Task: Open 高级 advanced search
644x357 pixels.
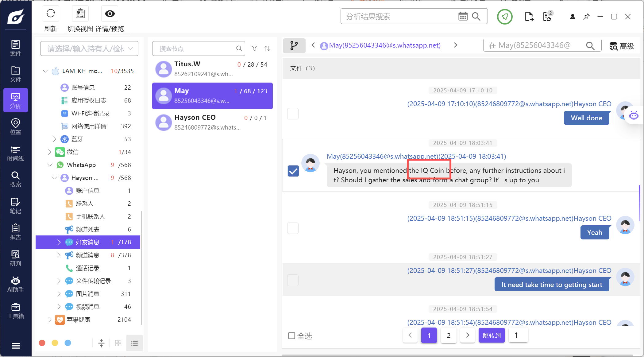Action: (622, 46)
